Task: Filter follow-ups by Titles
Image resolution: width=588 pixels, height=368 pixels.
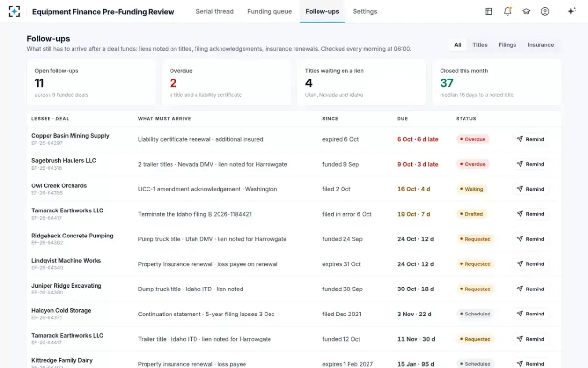Action: coord(480,45)
